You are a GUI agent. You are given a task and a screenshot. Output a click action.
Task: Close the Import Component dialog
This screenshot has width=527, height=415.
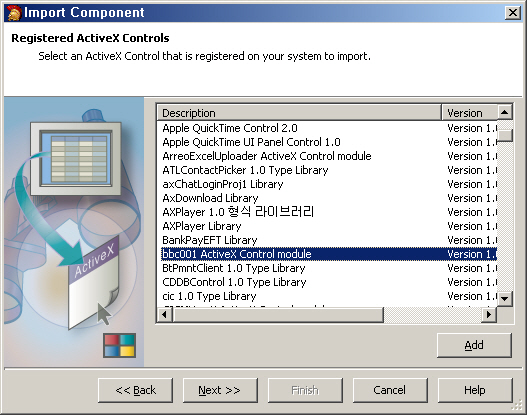click(x=513, y=13)
